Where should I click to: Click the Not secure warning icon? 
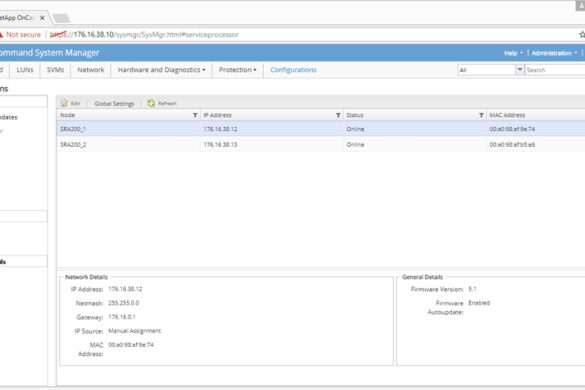tap(1, 34)
